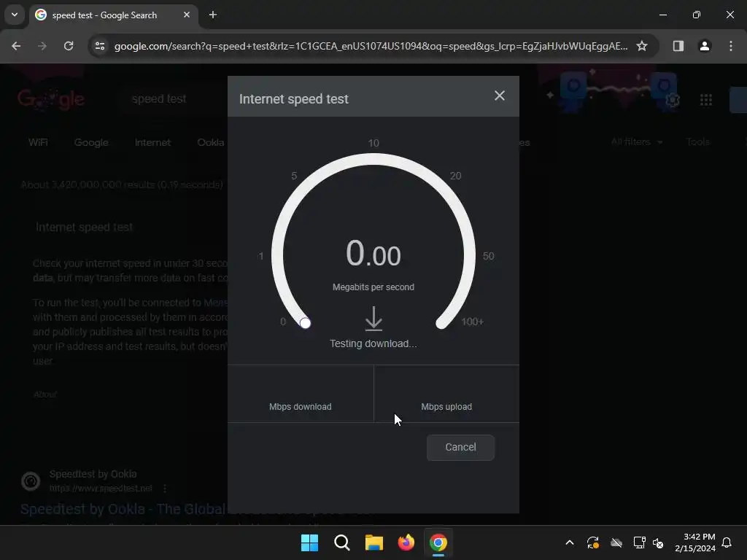This screenshot has height=560, width=747.
Task: Open Windows Start menu
Action: pyautogui.click(x=309, y=542)
